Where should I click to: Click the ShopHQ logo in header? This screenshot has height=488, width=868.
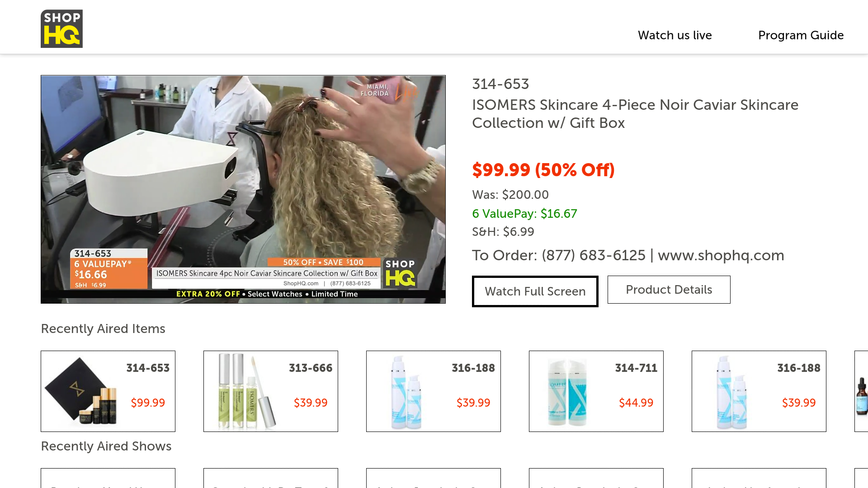61,28
